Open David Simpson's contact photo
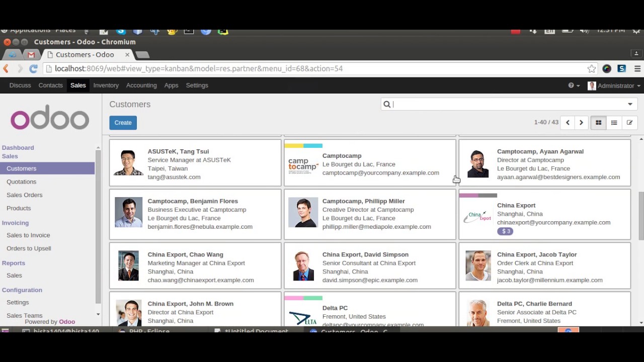Image resolution: width=644 pixels, height=362 pixels. (x=303, y=265)
